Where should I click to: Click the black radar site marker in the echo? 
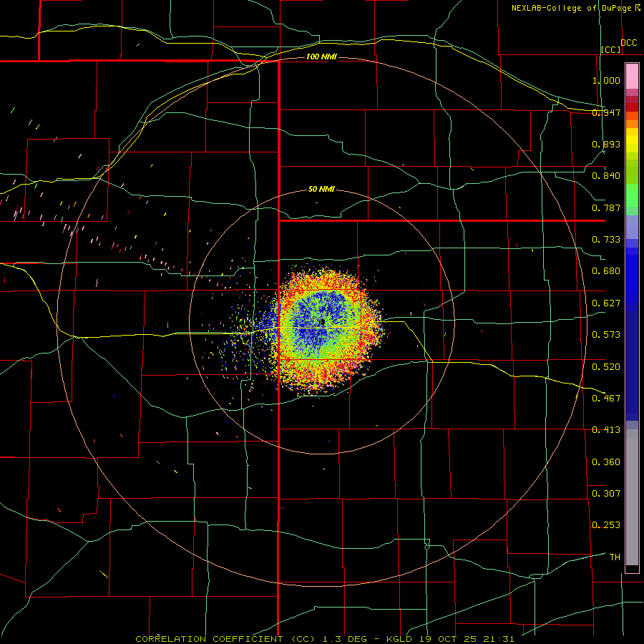click(x=323, y=321)
